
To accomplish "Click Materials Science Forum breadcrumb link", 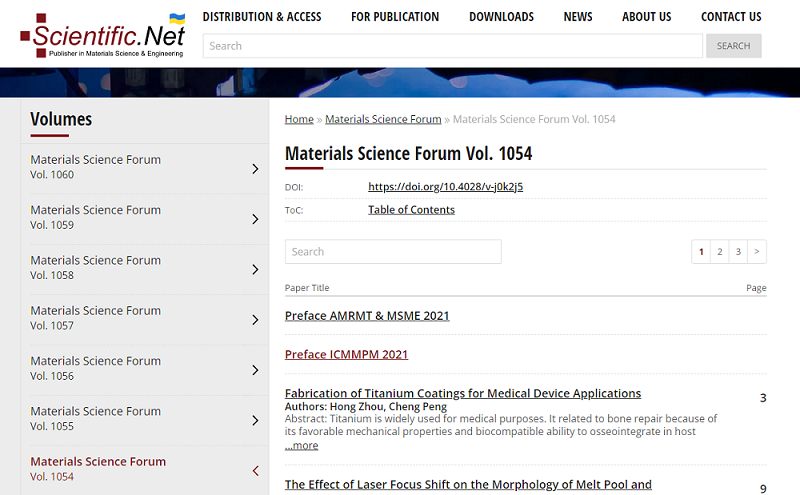I will [383, 119].
